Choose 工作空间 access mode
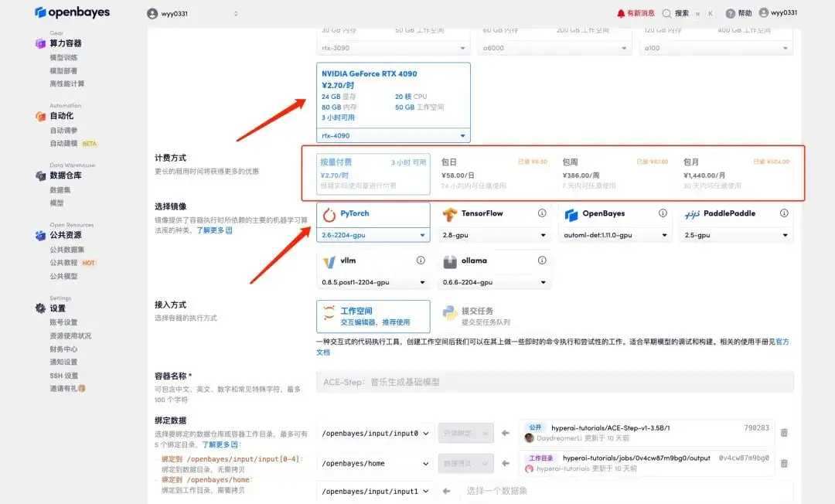835x504 pixels. point(373,316)
